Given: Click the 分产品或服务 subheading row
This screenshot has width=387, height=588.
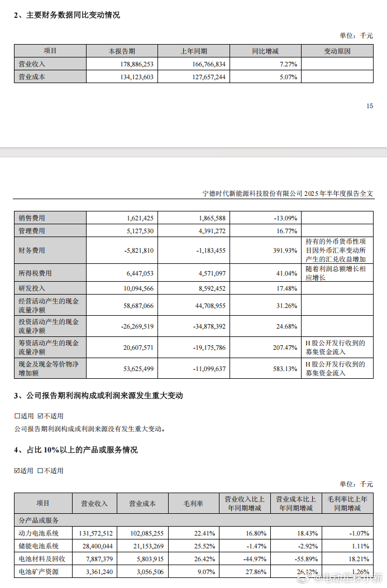Looking at the screenshot, I should (194, 520).
